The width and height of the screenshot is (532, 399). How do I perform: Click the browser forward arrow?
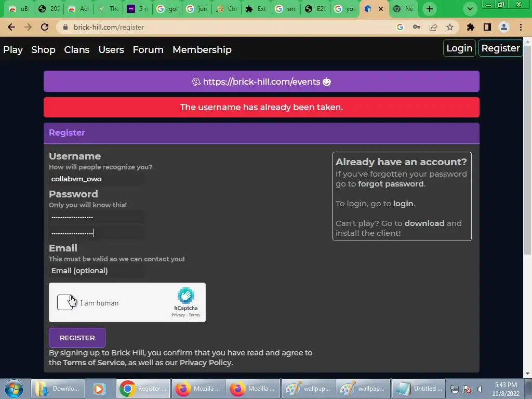28,27
